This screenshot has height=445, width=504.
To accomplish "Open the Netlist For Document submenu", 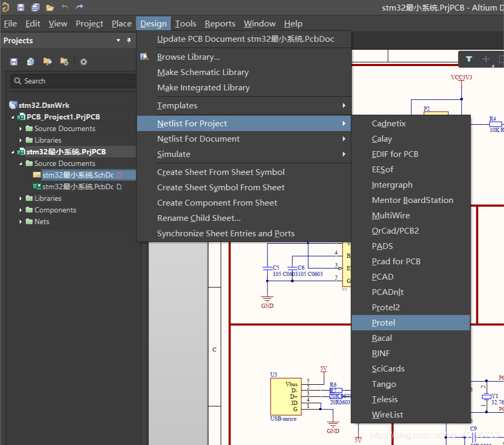I will [x=198, y=139].
